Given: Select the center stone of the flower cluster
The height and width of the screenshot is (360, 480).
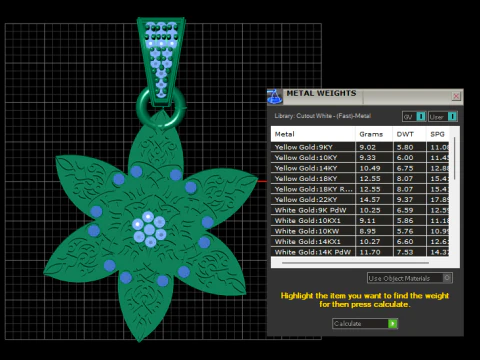Looking at the screenshot, I should (x=149, y=229).
